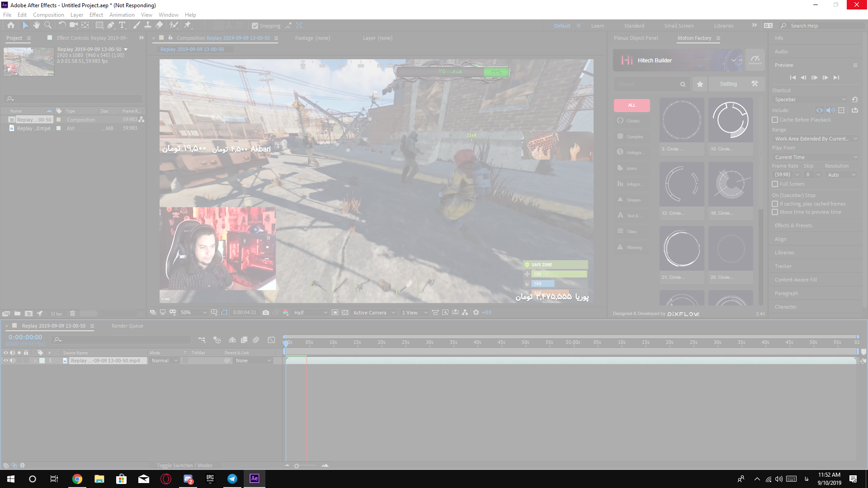
Task: Drag the timeline playhead marker
Action: tap(286, 343)
